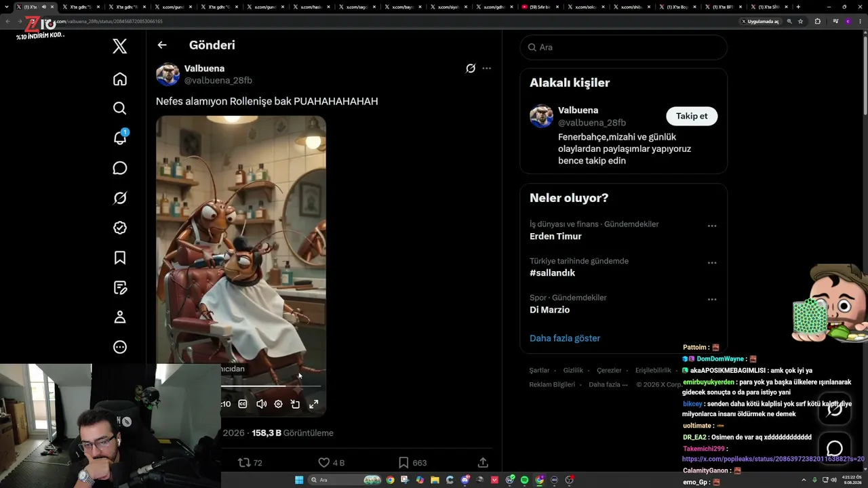Open Reklam Bilgileri footer link
868x488 pixels.
[552, 384]
